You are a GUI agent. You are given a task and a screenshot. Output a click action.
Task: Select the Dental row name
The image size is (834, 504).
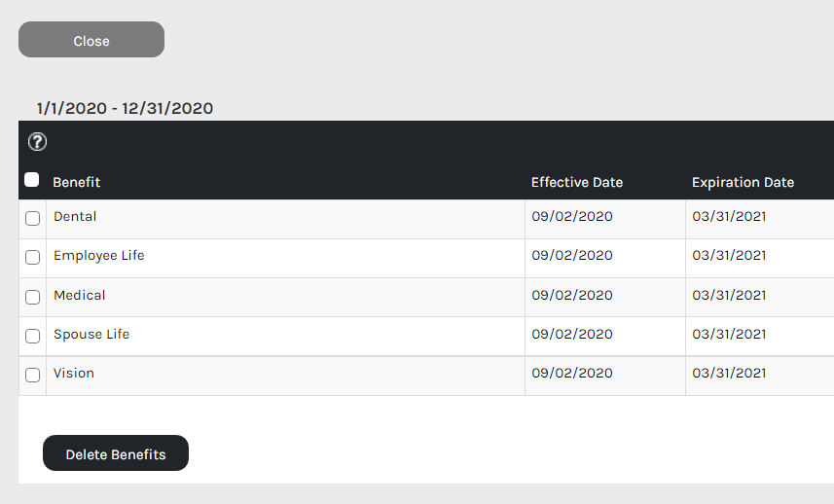click(x=75, y=216)
